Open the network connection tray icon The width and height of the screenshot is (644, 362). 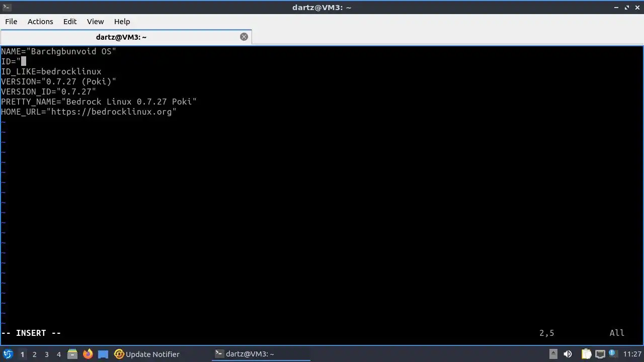[x=600, y=354]
